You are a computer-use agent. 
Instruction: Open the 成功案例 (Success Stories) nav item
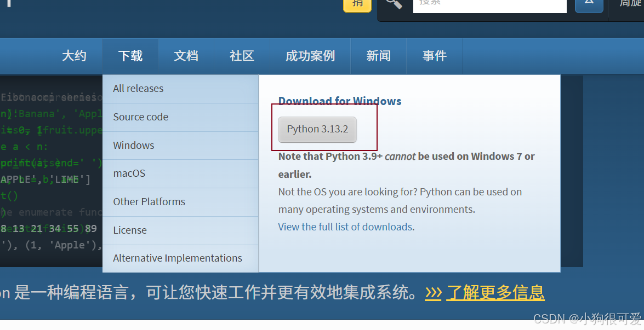point(310,56)
